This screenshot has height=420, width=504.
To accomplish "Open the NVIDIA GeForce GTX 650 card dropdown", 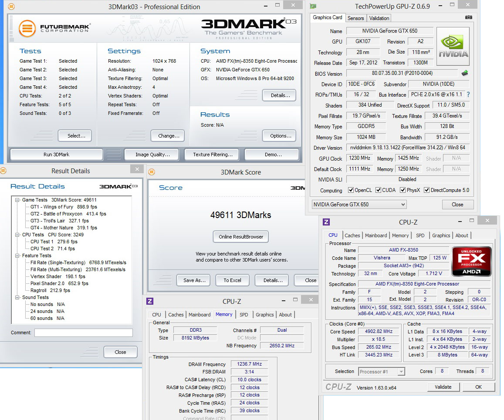I will (359, 205).
